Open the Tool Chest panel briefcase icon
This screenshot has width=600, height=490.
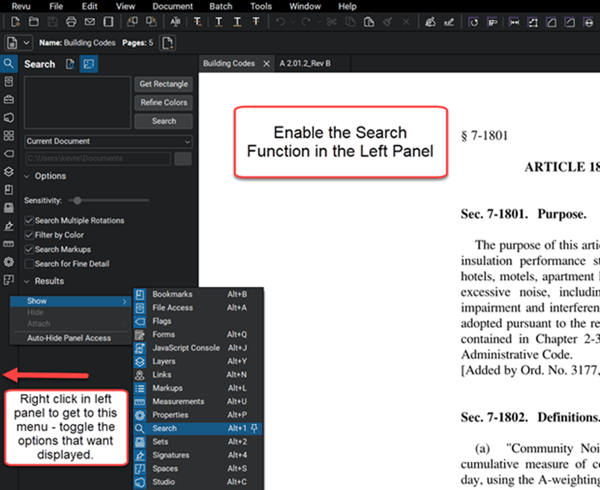click(9, 99)
